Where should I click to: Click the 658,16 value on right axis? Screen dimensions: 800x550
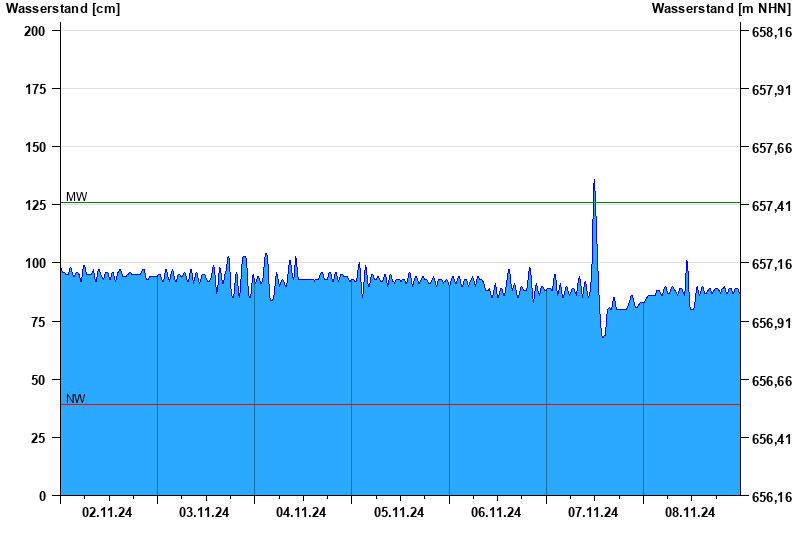pos(772,33)
